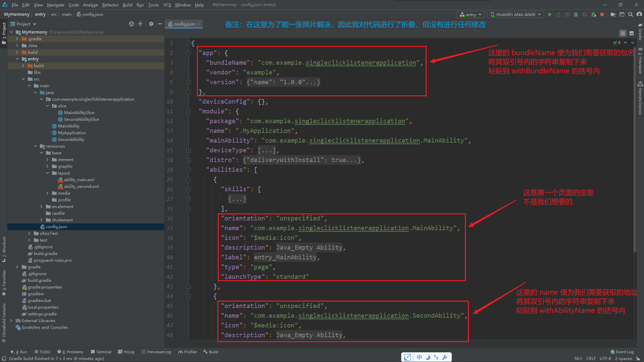
Task: Click UTF-8 encoding in status bar
Action: (x=605, y=359)
